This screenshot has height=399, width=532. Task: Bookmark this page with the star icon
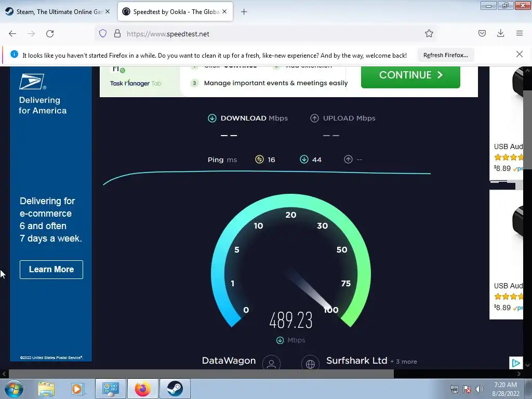429,33
